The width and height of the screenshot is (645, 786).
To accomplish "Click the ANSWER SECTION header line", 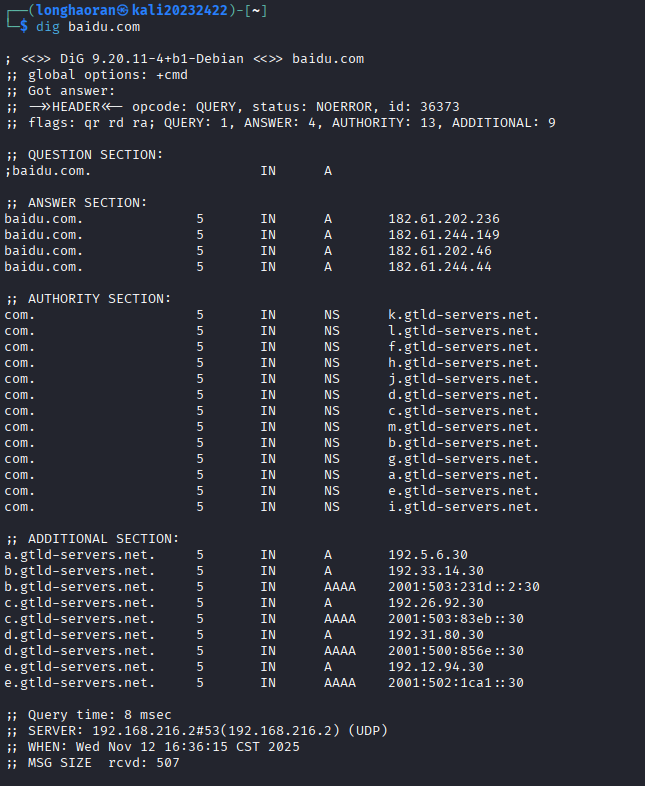I will pyautogui.click(x=77, y=203).
